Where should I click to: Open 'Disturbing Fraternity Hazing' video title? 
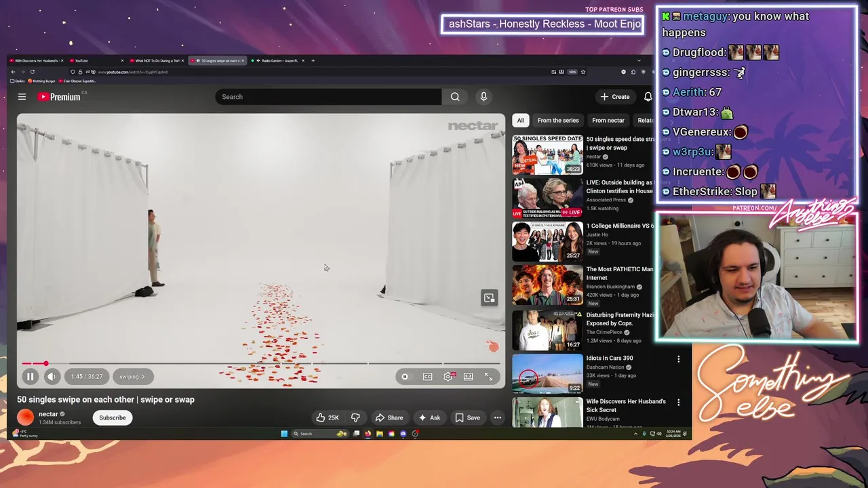pos(620,319)
